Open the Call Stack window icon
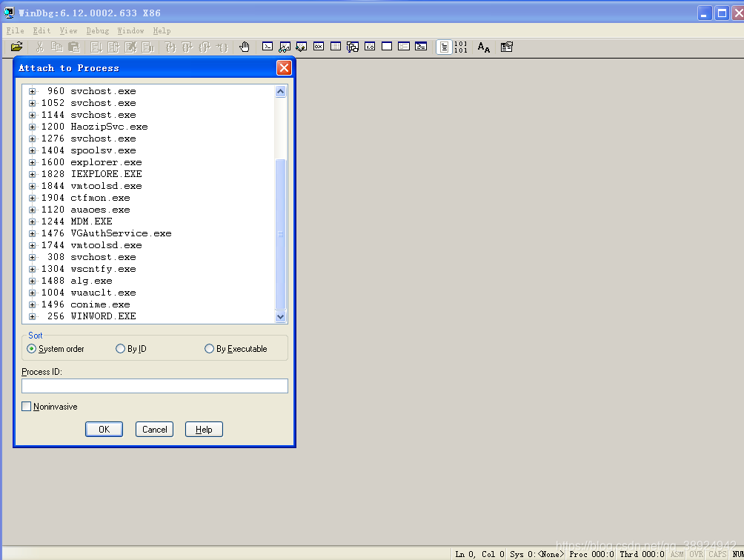Viewport: 744px width, 560px height. coord(353,47)
